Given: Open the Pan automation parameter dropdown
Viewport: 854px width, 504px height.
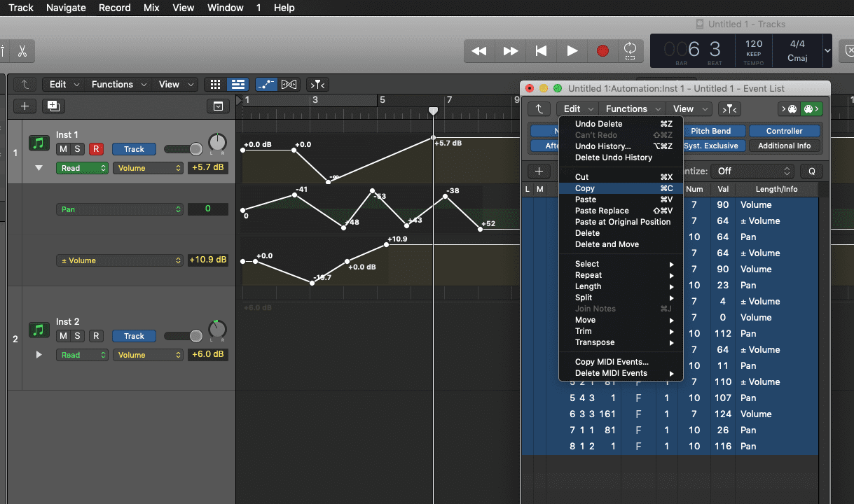Looking at the screenshot, I should [x=119, y=209].
